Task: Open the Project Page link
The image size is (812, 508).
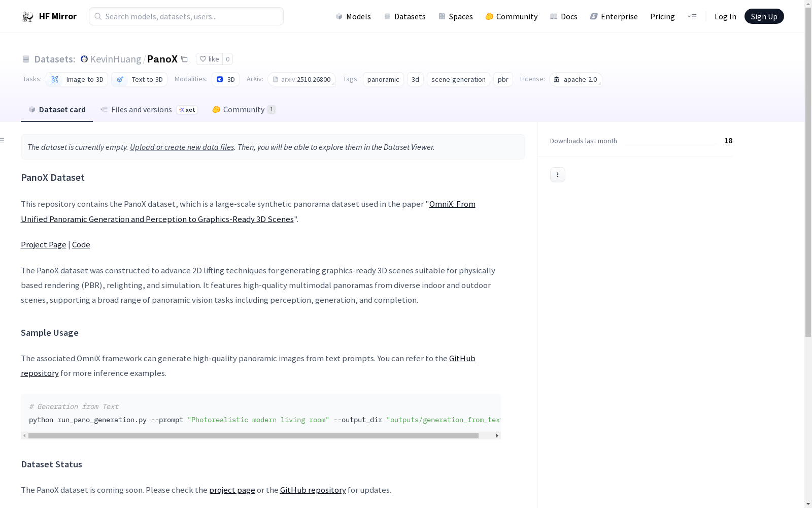Action: [x=44, y=245]
